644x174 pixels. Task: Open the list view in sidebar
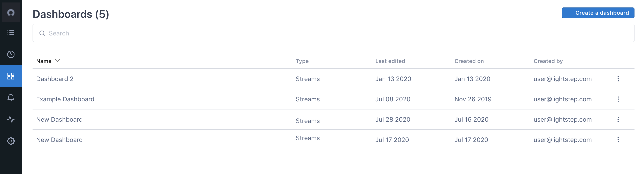coord(11,33)
